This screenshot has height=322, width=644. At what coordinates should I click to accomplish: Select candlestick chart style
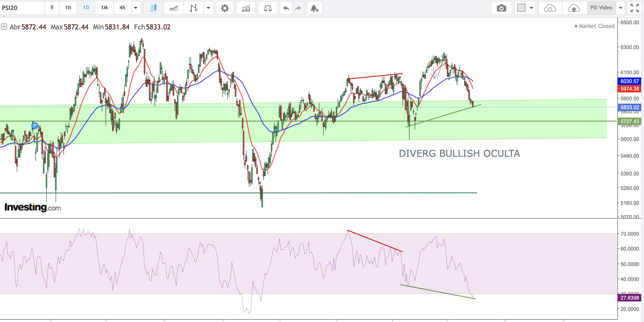153,8
